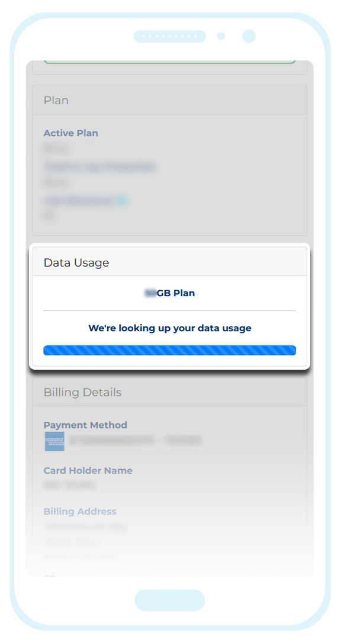Click the Canada country line in billing address
Image resolution: width=341 pixels, height=644 pixels.
pos(60,572)
